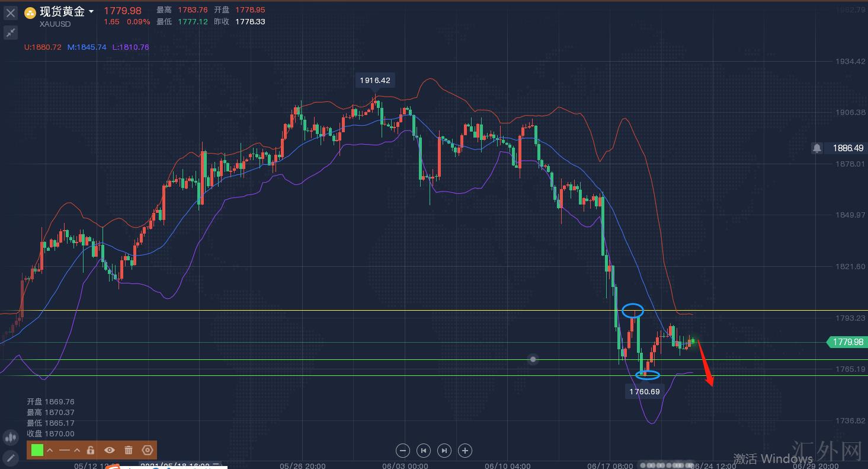The image size is (868, 469).
Task: Click the price alert bell icon
Action: pos(817,148)
